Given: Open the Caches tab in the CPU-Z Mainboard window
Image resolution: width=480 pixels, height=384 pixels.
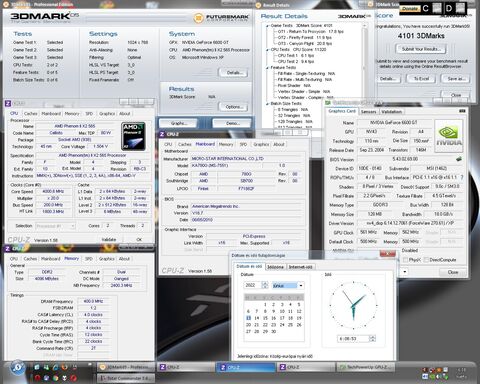Looking at the screenshot, I should [x=184, y=144].
